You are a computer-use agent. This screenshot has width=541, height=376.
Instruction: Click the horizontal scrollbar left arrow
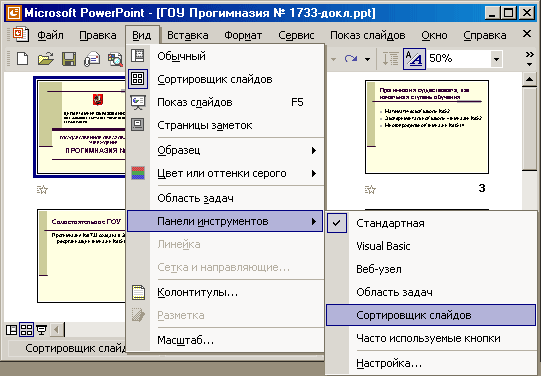(x=57, y=330)
